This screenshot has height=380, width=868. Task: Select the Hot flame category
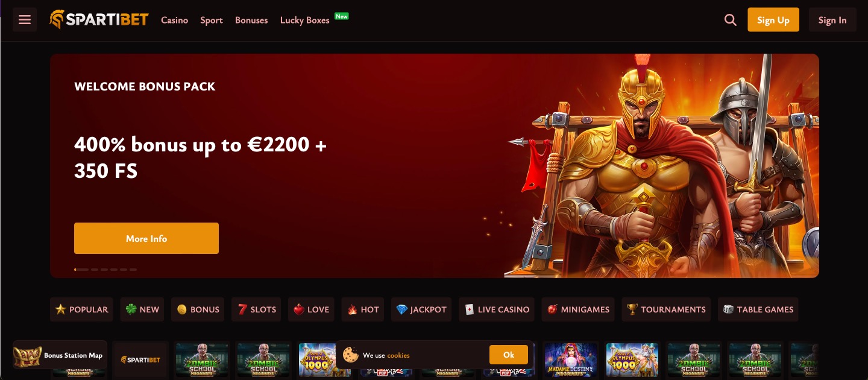pos(363,309)
